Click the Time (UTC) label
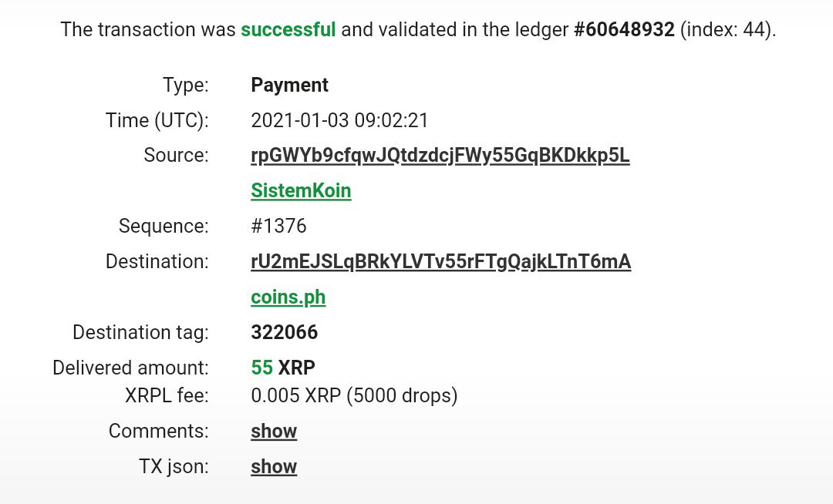 click(157, 120)
